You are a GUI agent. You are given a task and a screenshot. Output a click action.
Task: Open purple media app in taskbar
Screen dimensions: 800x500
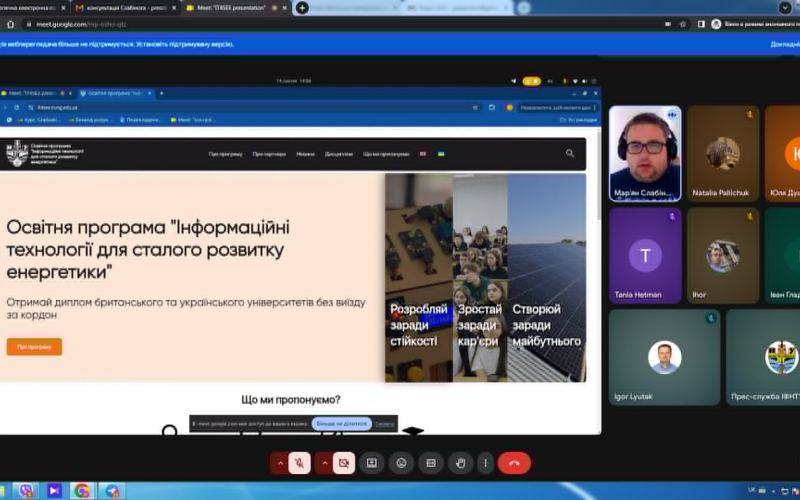point(54,491)
